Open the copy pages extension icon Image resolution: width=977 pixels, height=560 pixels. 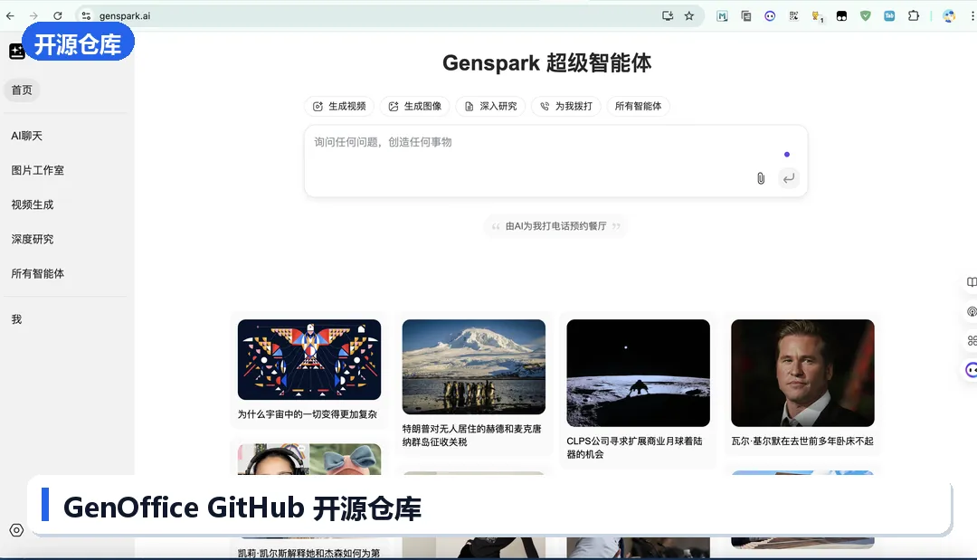(745, 16)
